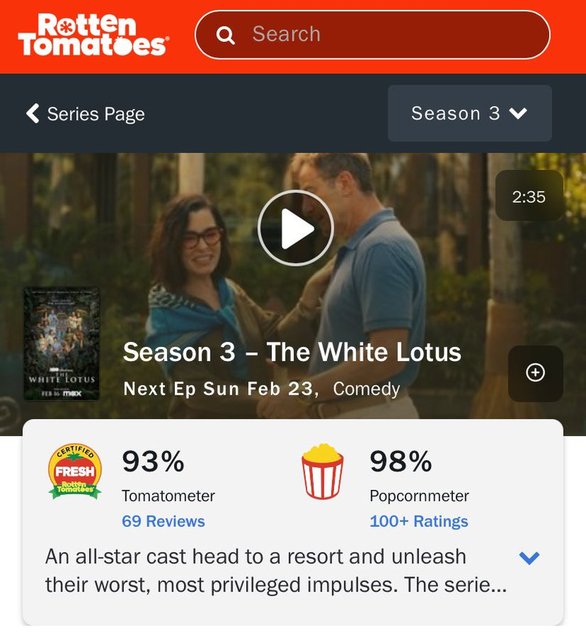Viewport: 586px width, 640px height.
Task: Click the popcorn bucket Popcornmeter icon
Action: tap(322, 471)
